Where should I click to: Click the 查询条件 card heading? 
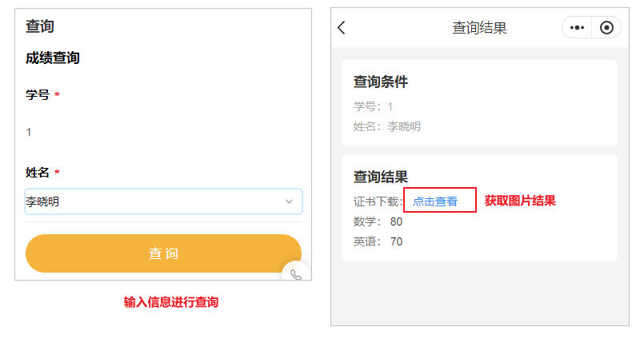coord(381,82)
